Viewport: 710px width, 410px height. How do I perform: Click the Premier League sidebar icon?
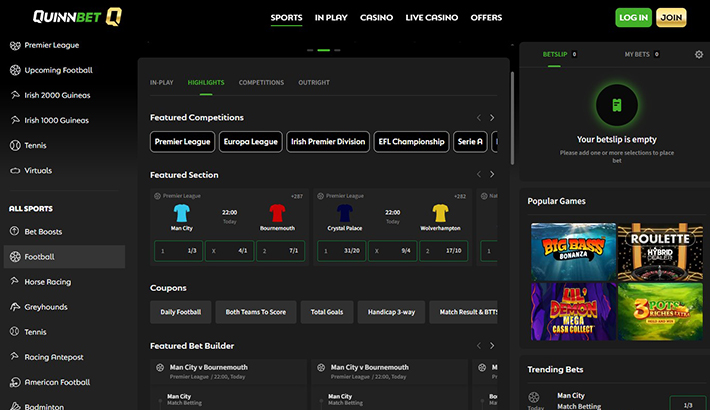click(x=15, y=45)
